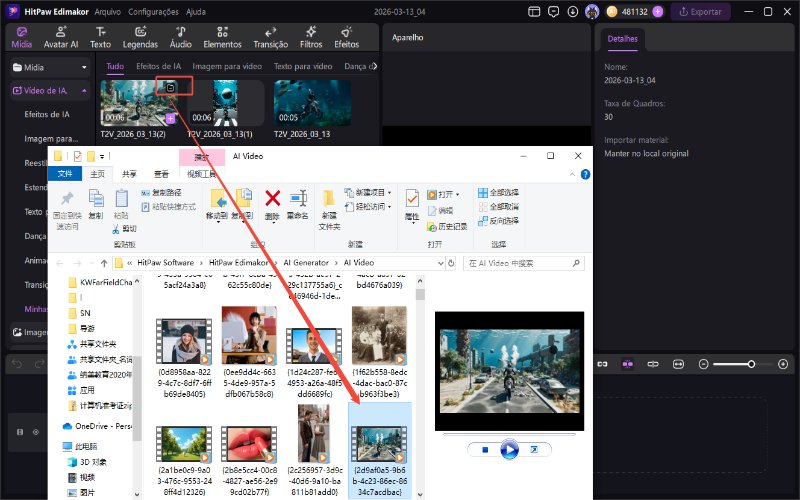Open the Filtros filters panel
The height and width of the screenshot is (500, 800).
[311, 37]
